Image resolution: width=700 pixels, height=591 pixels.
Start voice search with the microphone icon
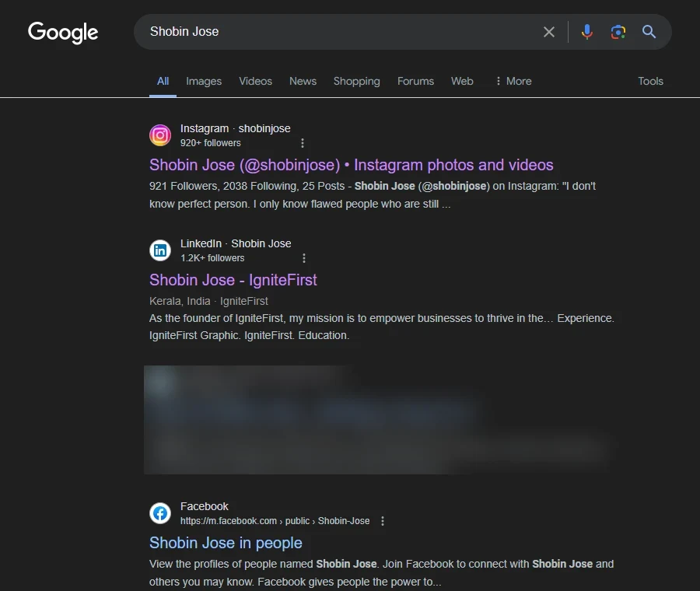pyautogui.click(x=587, y=32)
